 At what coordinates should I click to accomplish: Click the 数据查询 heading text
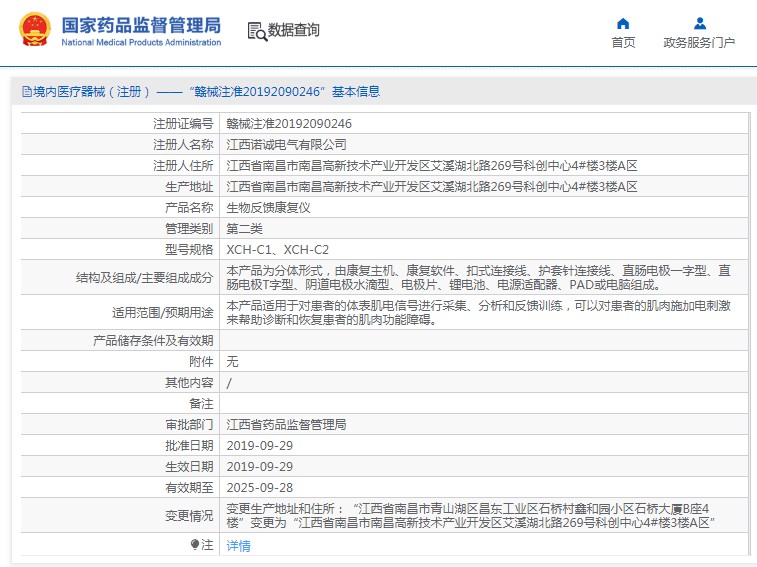tap(294, 30)
